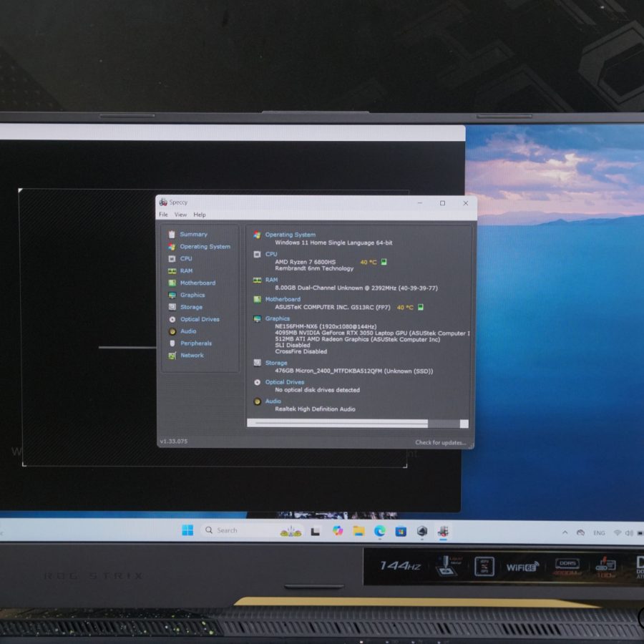Viewport: 644px width, 644px height.
Task: Click the ENG language indicator
Action: click(599, 532)
